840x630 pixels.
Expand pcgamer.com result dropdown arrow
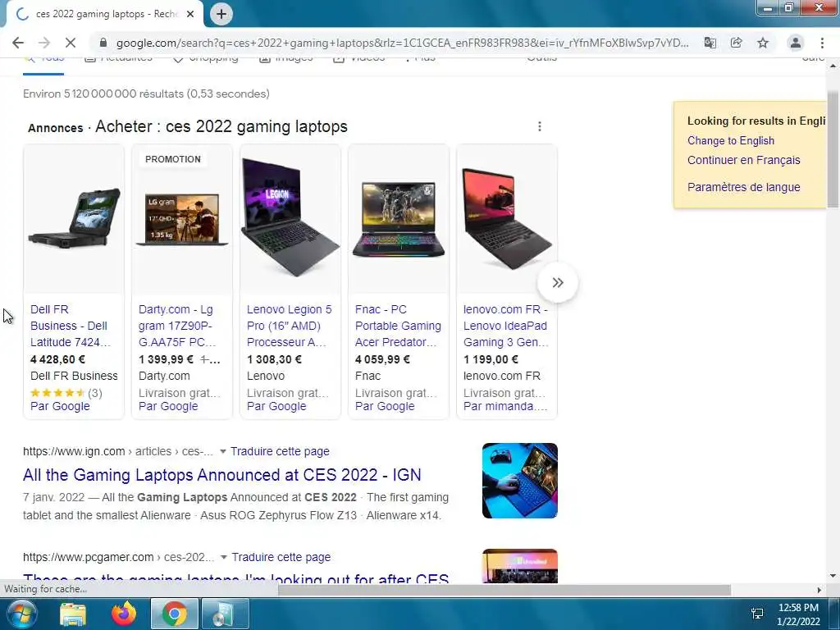point(224,557)
